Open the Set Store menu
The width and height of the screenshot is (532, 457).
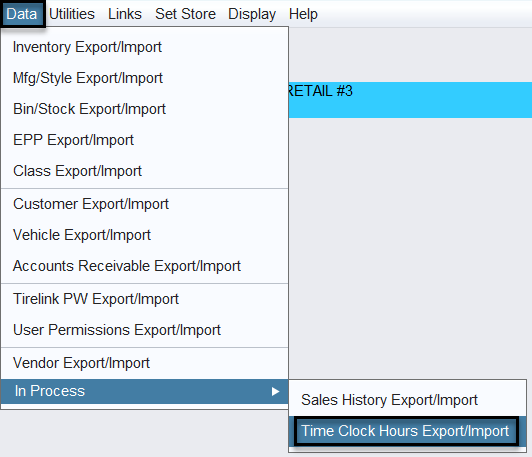[185, 14]
